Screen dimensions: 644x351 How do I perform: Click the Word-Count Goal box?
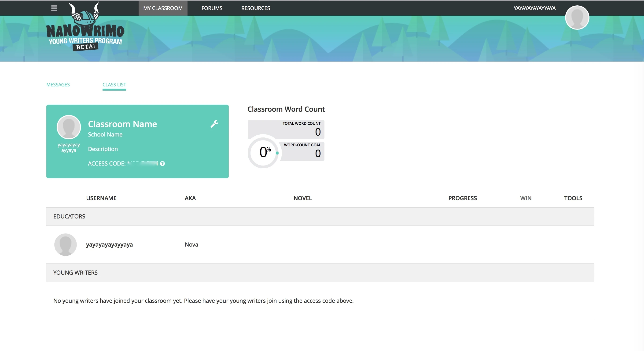302,151
